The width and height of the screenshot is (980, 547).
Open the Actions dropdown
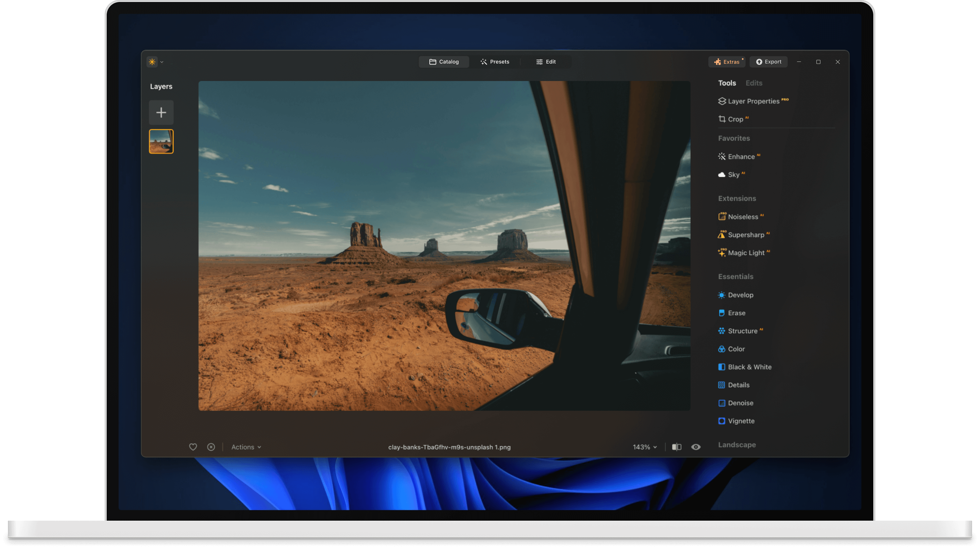pyautogui.click(x=246, y=447)
